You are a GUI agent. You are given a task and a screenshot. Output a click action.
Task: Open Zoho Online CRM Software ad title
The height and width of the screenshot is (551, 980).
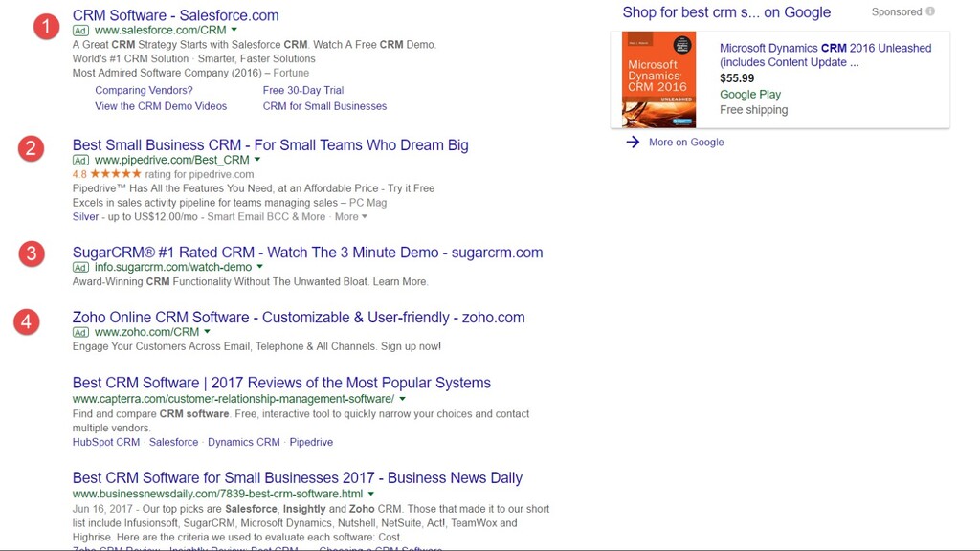point(299,318)
